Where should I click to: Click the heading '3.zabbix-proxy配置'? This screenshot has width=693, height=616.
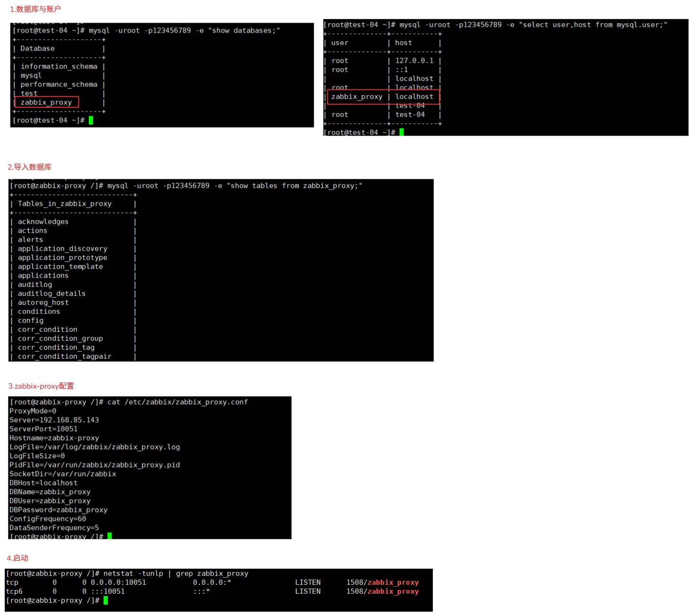click(x=41, y=386)
